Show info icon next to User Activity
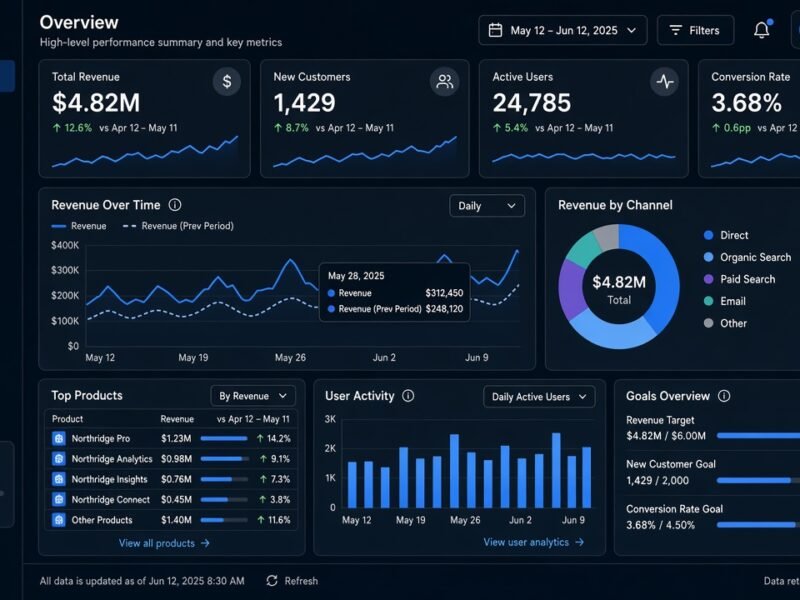This screenshot has width=800, height=600. 408,396
